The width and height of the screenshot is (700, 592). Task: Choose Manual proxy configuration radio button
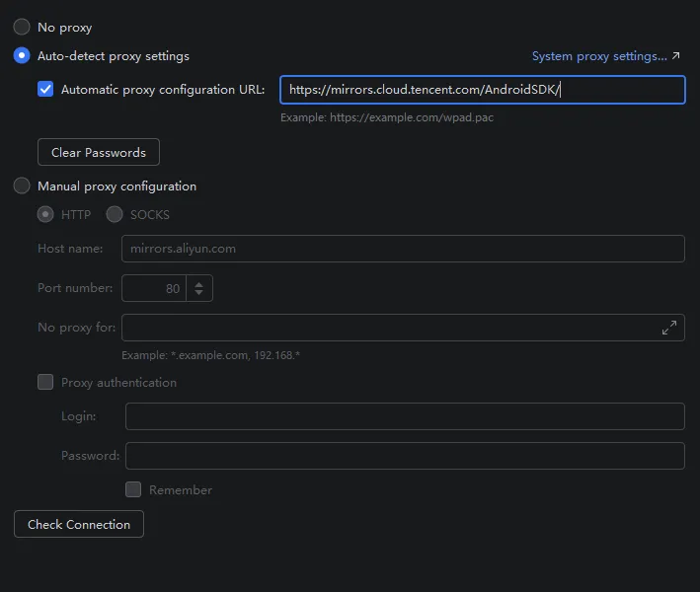(x=22, y=185)
